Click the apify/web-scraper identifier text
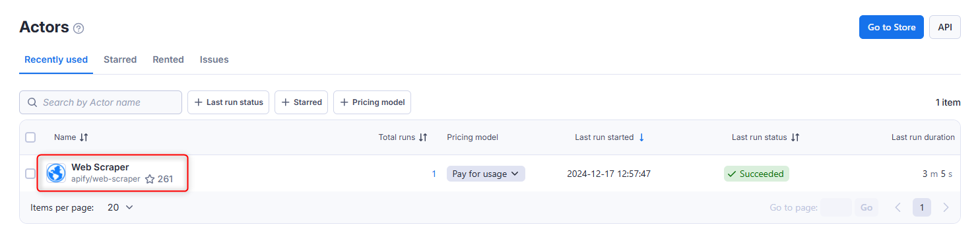 (106, 179)
